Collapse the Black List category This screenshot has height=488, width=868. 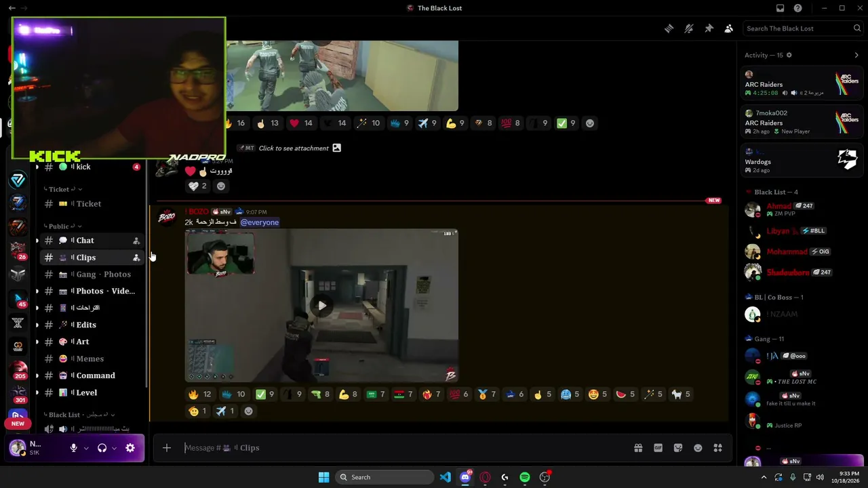coord(79,415)
